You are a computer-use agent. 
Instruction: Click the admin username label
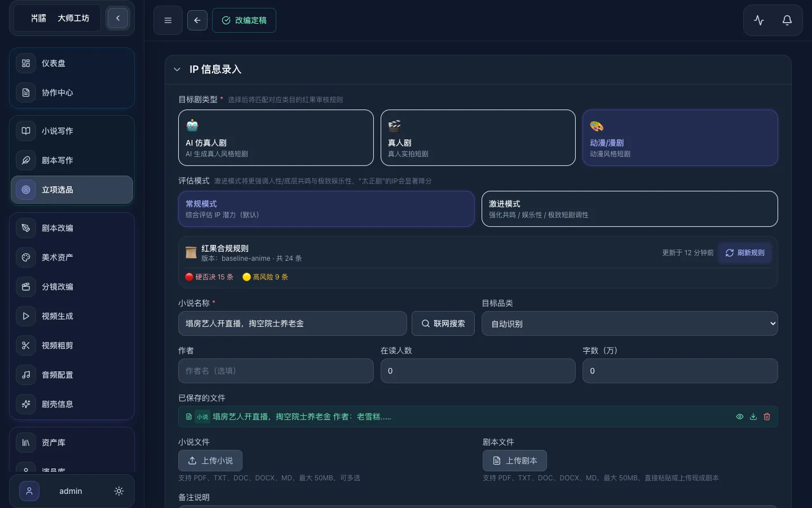(71, 491)
